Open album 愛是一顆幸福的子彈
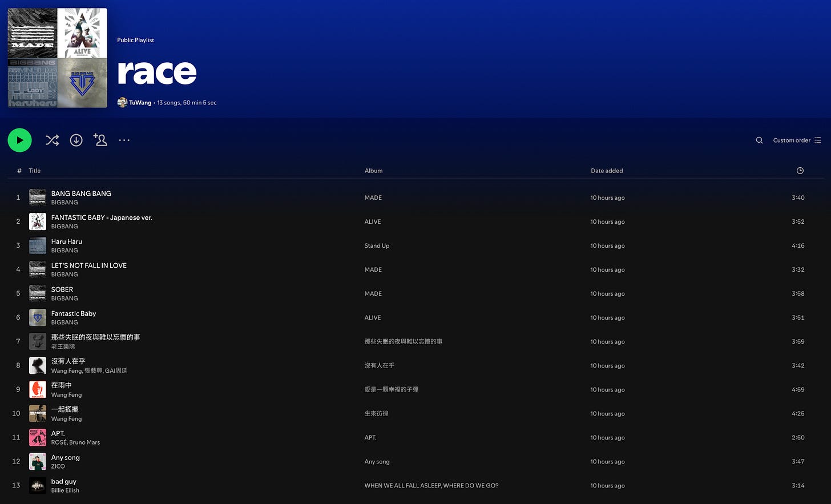 coord(392,389)
